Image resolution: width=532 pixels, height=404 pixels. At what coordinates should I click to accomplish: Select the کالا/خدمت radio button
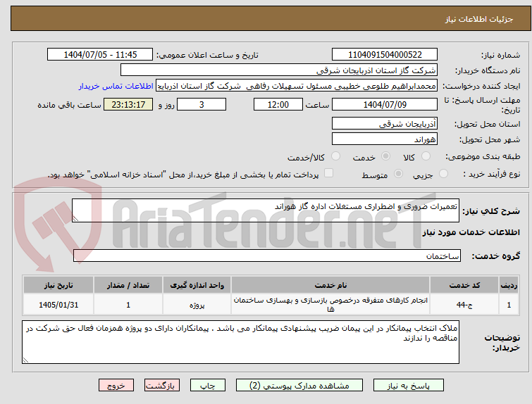335,156
